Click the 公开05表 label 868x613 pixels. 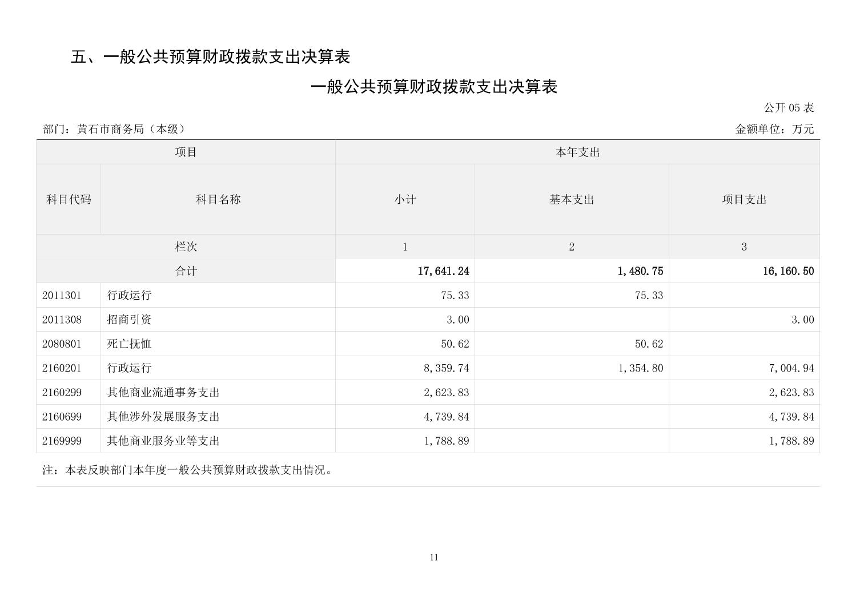click(789, 108)
